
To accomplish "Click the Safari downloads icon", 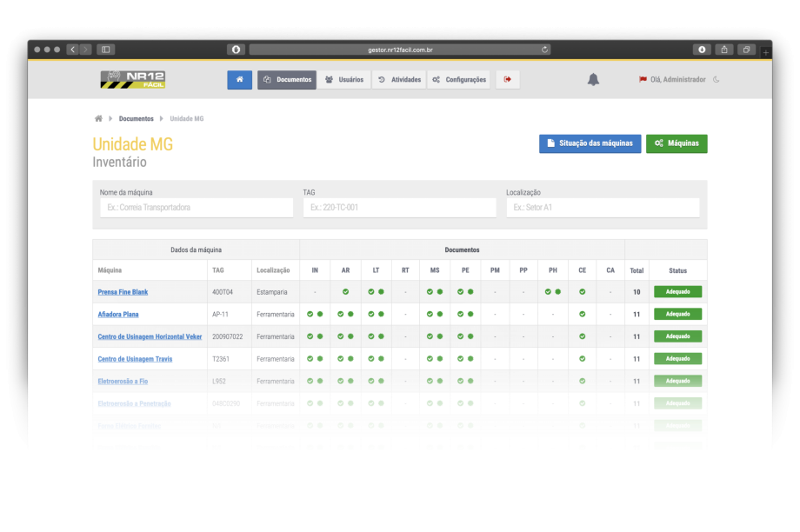I will pos(702,50).
